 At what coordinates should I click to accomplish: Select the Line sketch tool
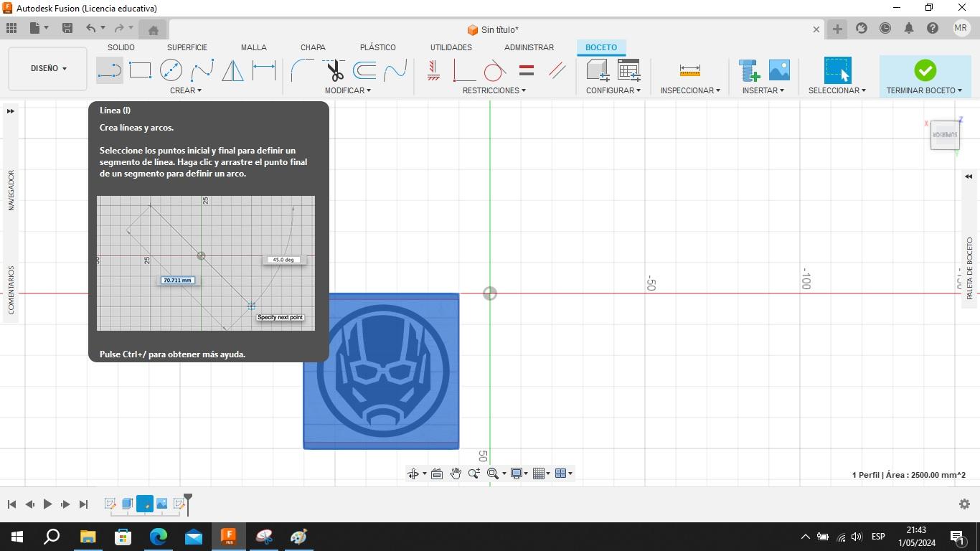click(x=110, y=70)
